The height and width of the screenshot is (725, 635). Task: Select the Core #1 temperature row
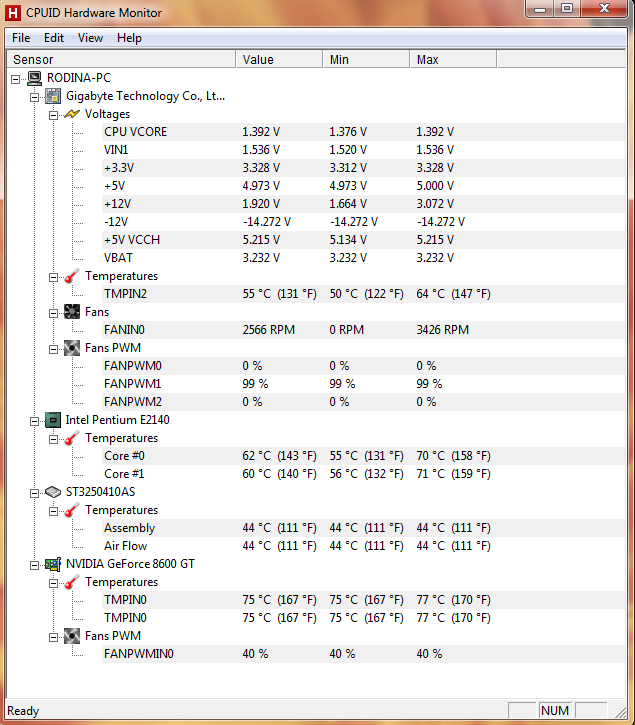click(364, 474)
